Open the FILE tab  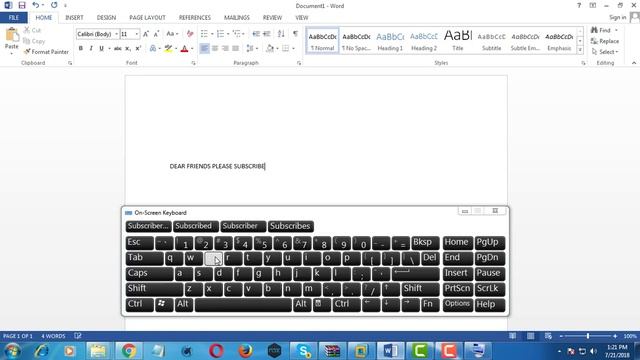point(14,18)
